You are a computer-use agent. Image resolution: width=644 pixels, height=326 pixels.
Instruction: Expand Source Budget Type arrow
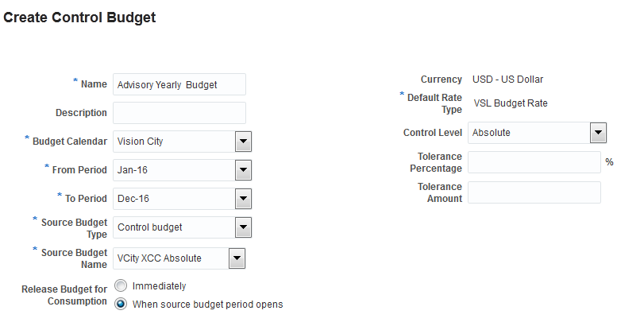tap(243, 227)
